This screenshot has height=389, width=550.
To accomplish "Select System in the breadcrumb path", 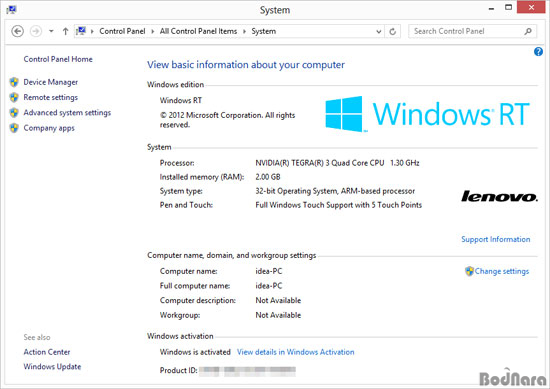I will pos(263,31).
